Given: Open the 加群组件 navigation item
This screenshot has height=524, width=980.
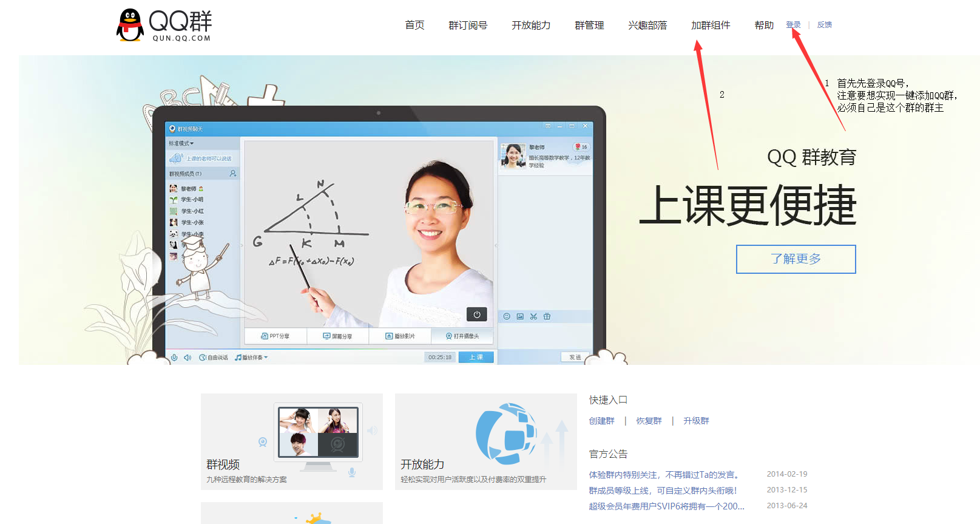Looking at the screenshot, I should tap(711, 25).
